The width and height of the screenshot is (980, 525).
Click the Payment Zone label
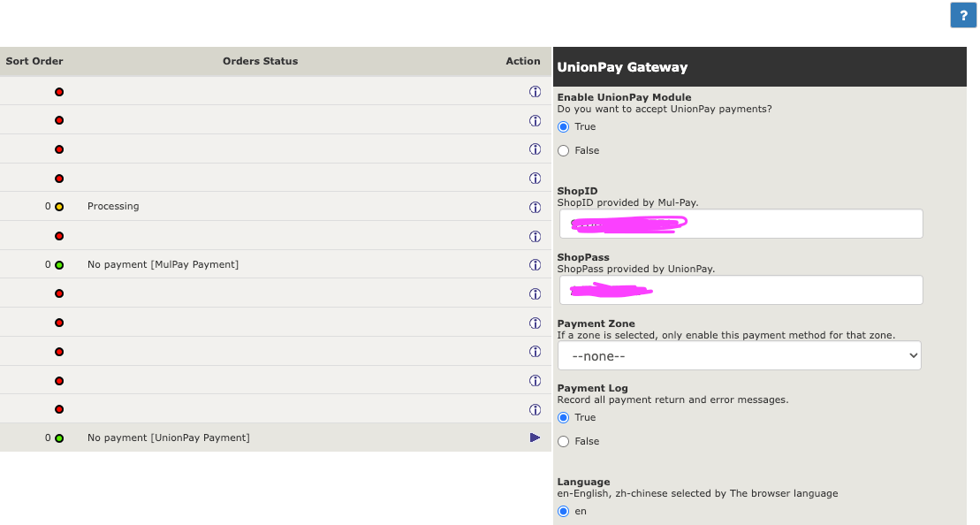pos(596,323)
